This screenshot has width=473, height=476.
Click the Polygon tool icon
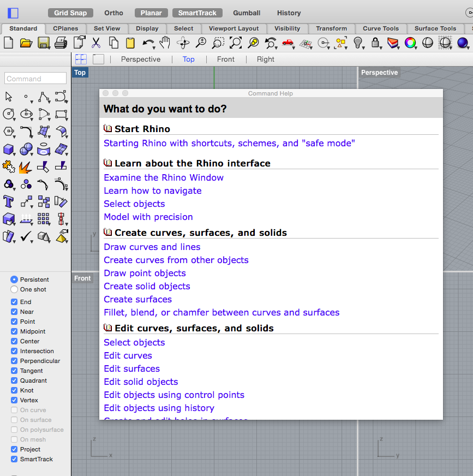[8, 131]
